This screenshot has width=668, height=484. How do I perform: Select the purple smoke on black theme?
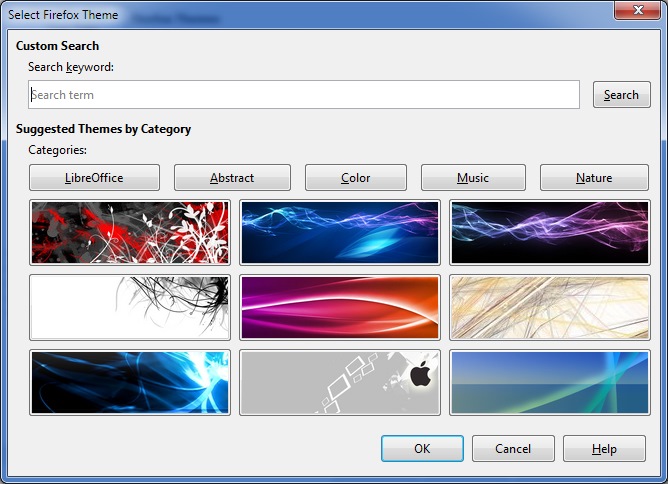[x=550, y=233]
